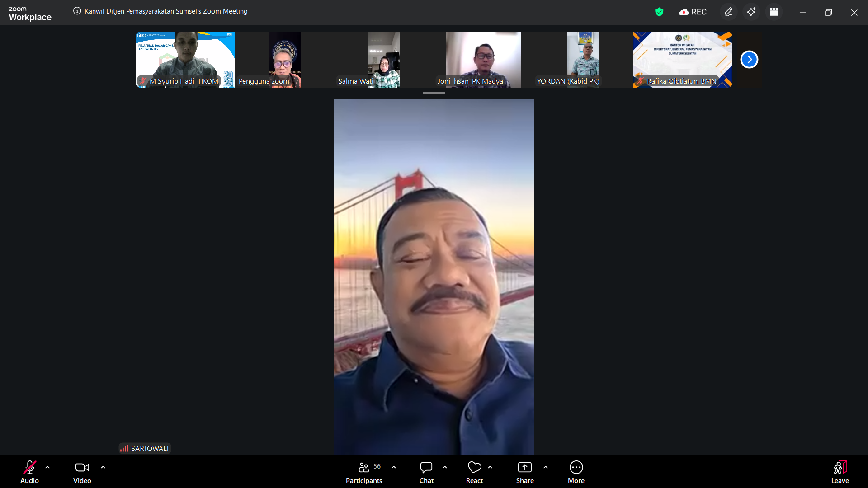This screenshot has height=488, width=868.
Task: Open the Participants panel
Action: click(x=364, y=472)
